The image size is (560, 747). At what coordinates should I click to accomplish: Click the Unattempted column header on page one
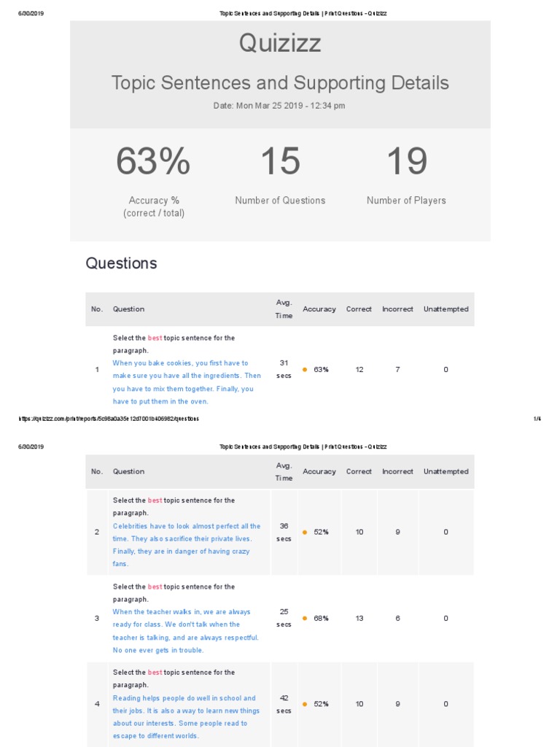[446, 309]
